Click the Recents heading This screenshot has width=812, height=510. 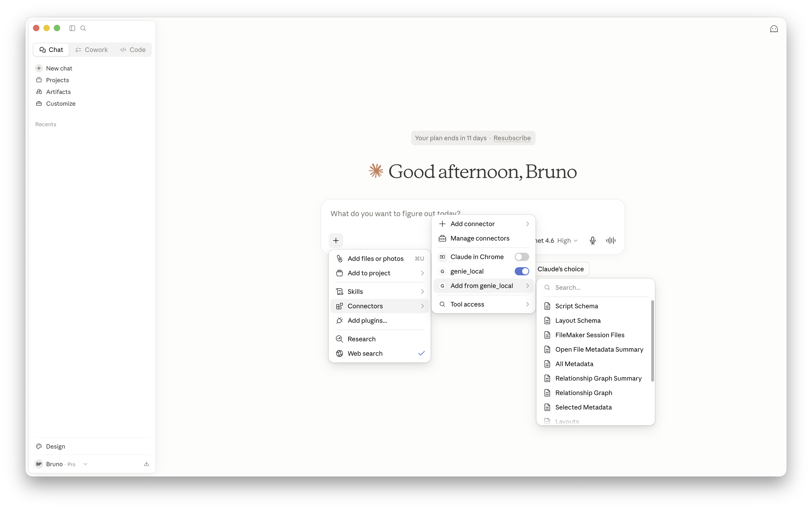[x=45, y=124]
